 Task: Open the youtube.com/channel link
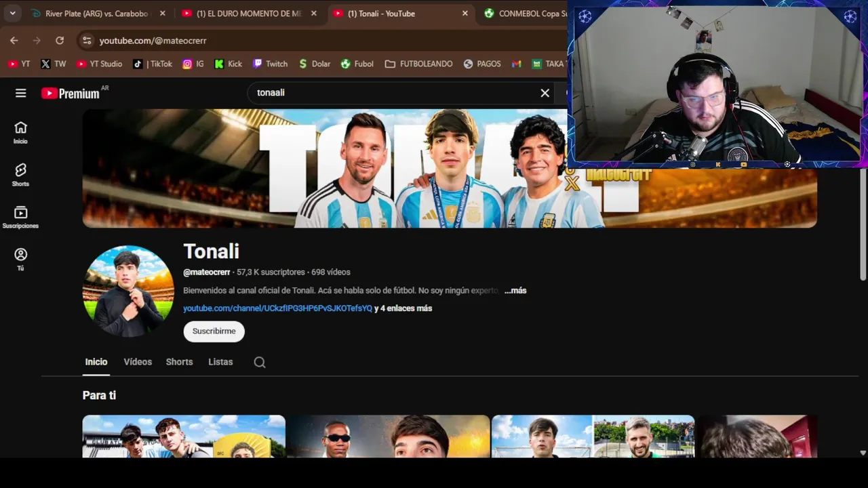pyautogui.click(x=277, y=308)
